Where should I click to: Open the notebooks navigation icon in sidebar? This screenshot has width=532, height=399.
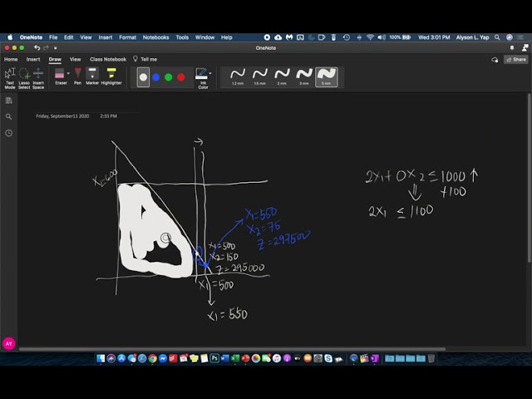(9, 101)
